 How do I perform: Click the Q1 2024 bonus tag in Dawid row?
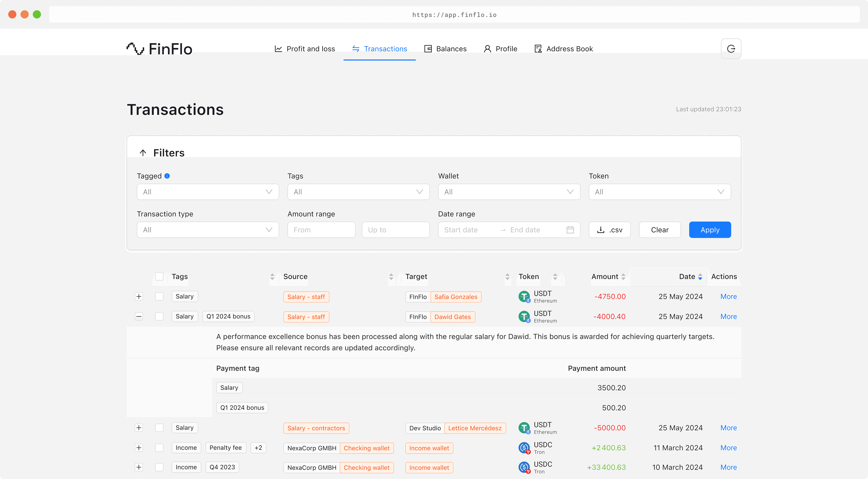pyautogui.click(x=229, y=316)
